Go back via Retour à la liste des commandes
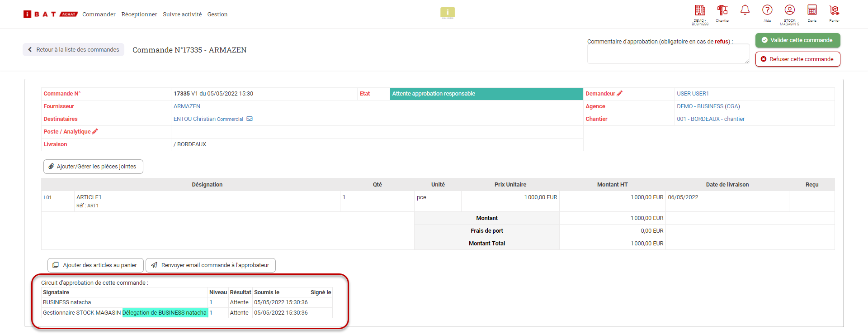Screen dimensions: 868x335 coord(74,50)
